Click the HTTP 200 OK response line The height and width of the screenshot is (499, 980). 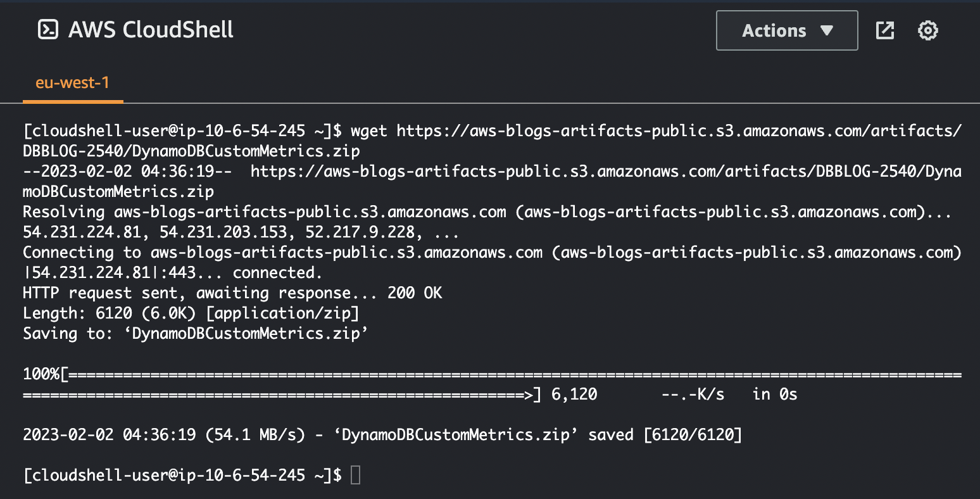(232, 293)
